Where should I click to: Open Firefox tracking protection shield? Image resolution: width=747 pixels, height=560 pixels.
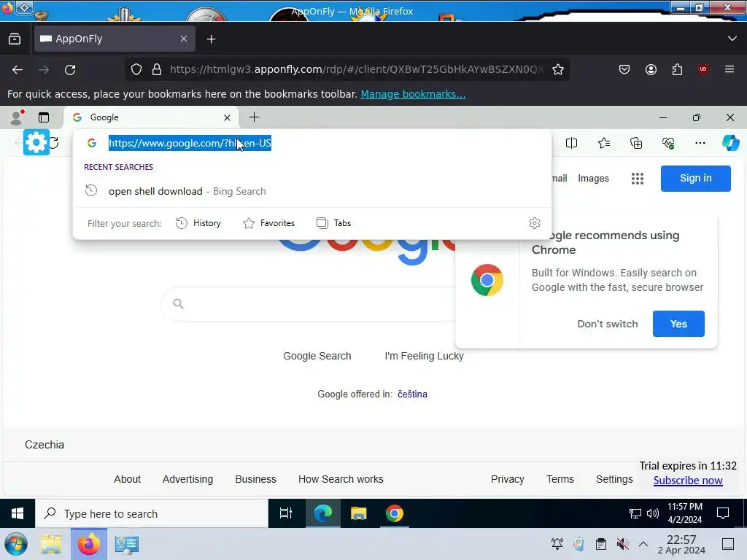tap(136, 69)
